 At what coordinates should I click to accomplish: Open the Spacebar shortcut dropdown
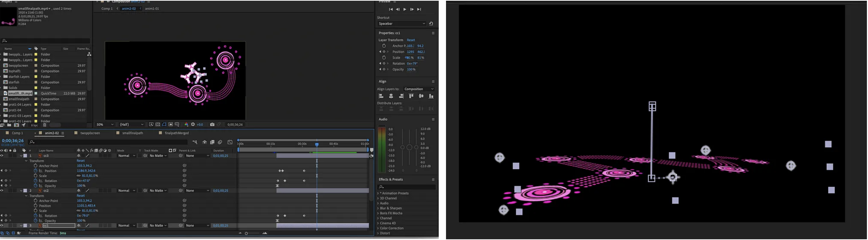coord(402,24)
